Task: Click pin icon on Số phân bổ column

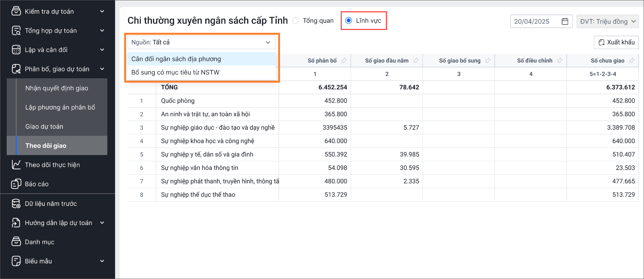Action: (344, 61)
